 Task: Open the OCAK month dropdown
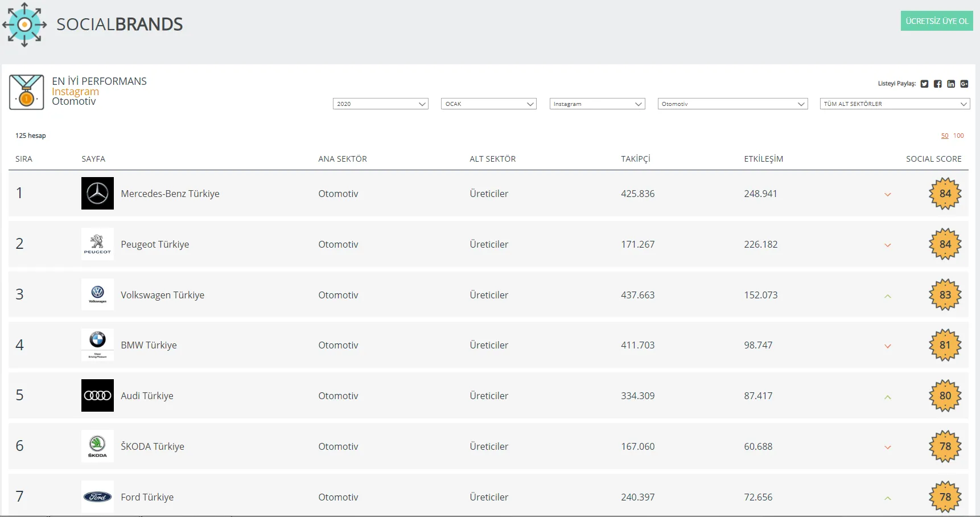click(489, 104)
